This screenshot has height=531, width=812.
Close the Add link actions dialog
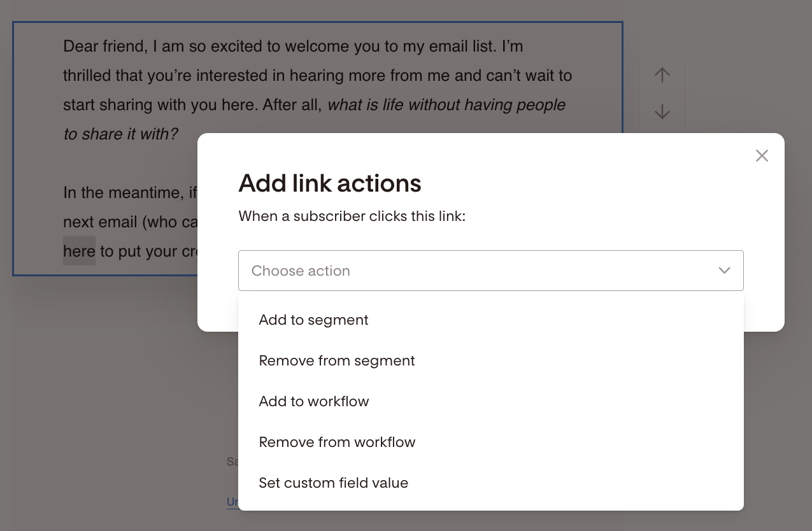[x=762, y=155]
